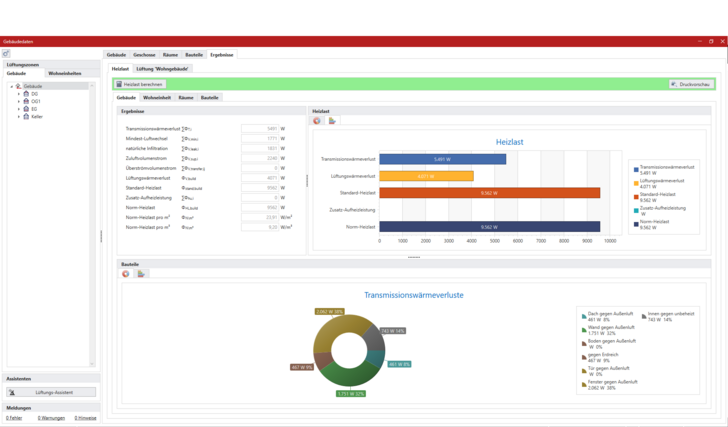Click the yellow 4.071 W bar in chart

(x=426, y=176)
